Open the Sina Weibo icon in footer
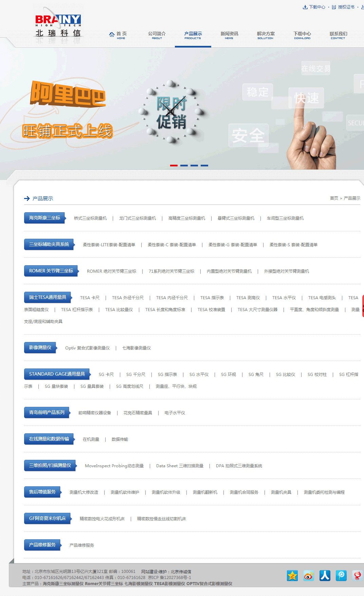 pos(309,576)
